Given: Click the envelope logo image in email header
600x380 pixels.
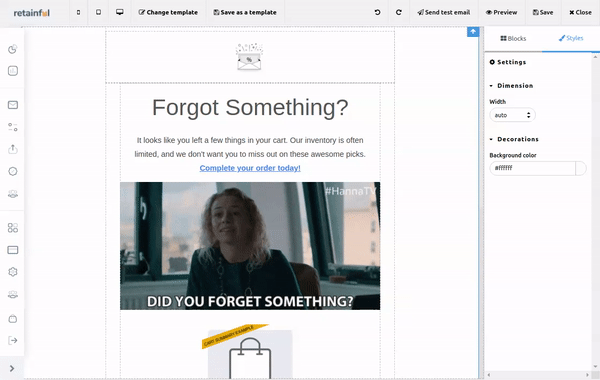Looking at the screenshot, I should coord(249,57).
